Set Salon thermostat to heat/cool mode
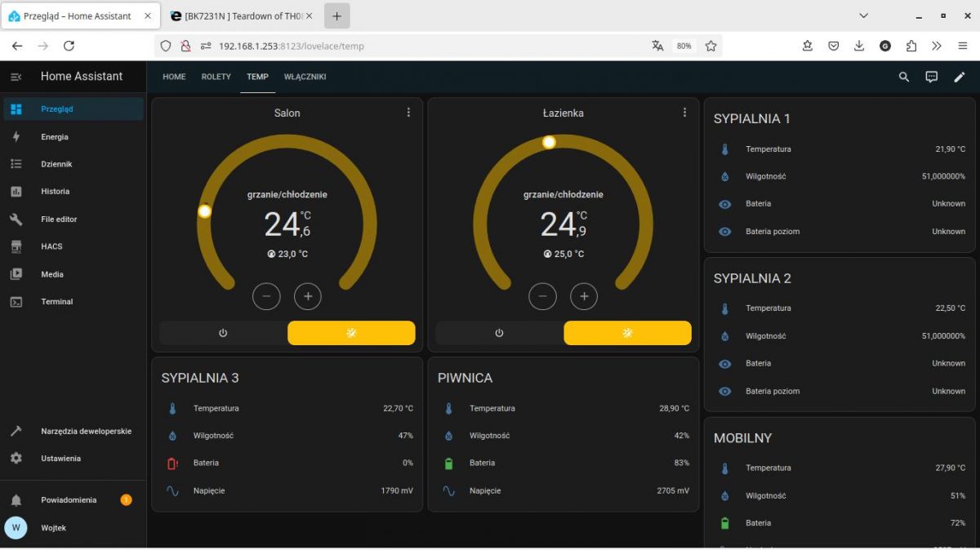The height and width of the screenshot is (550, 980). tap(351, 333)
